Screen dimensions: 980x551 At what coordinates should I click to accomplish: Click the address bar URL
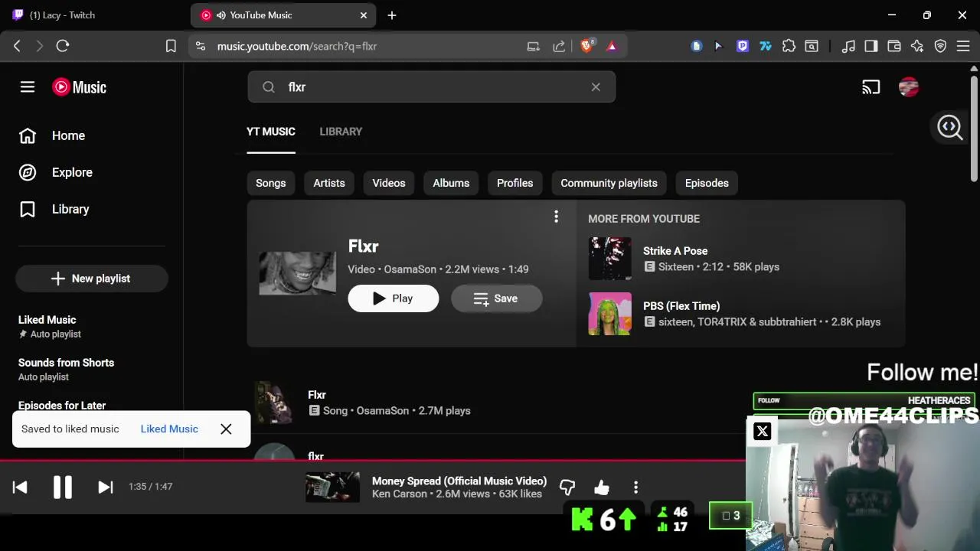tap(297, 46)
